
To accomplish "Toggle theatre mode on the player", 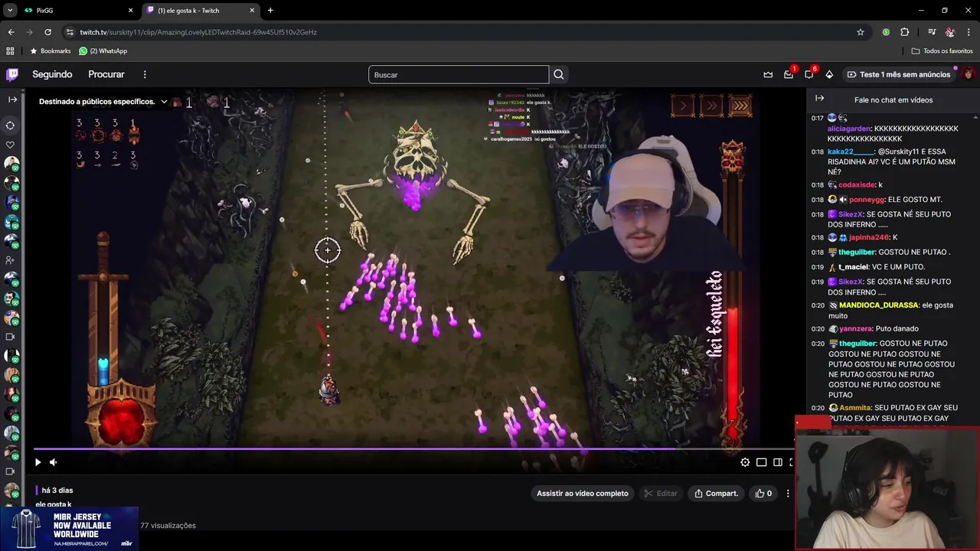I will click(x=762, y=462).
